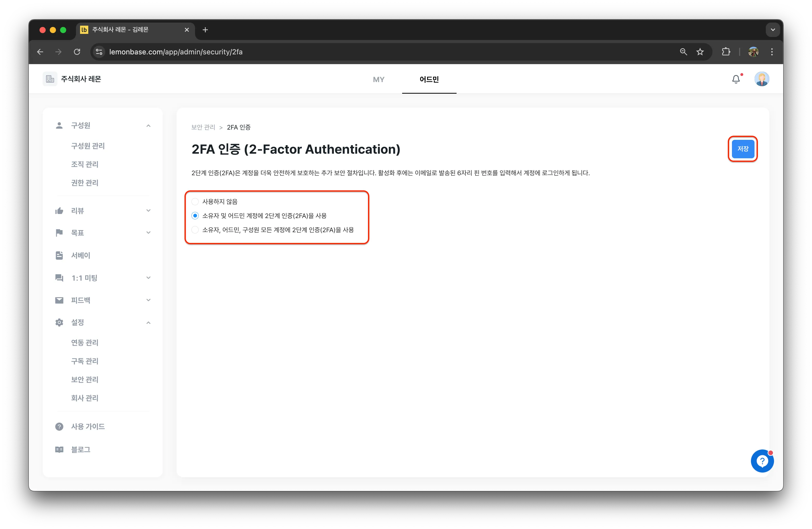The image size is (812, 529).
Task: Select 소유자 및 어드민 계정 2FA option
Action: (195, 215)
